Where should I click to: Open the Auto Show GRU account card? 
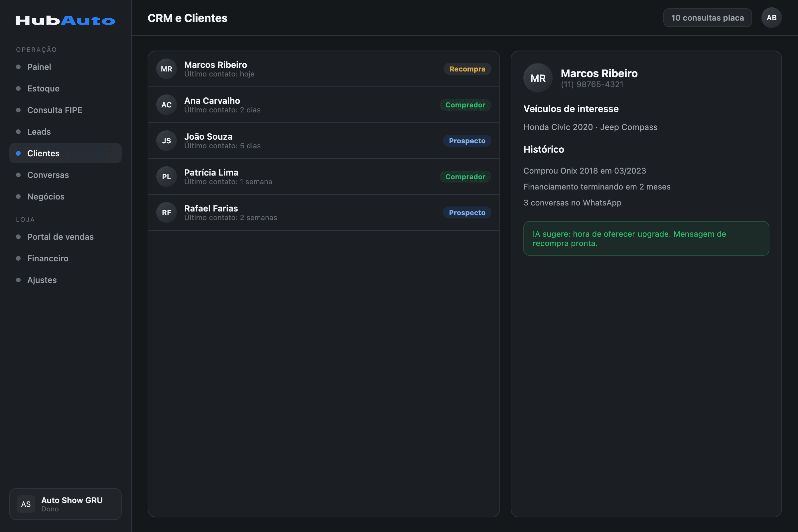pos(66,504)
